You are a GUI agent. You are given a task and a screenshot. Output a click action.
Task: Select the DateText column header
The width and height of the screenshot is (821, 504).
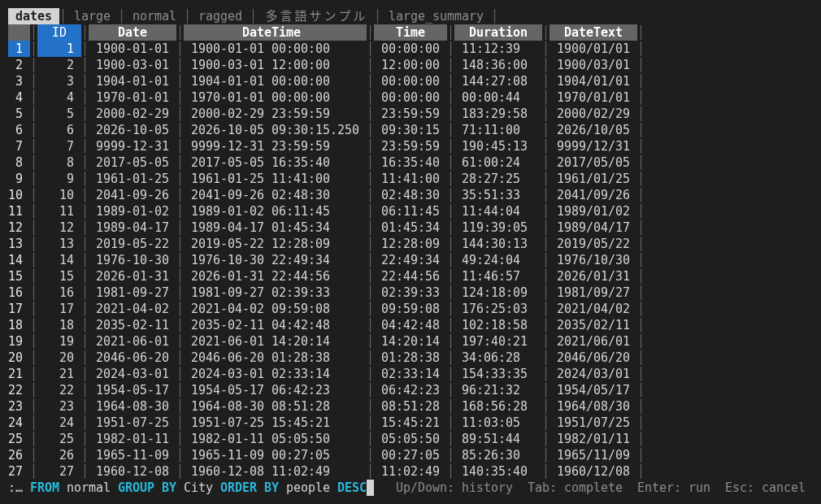click(x=593, y=33)
